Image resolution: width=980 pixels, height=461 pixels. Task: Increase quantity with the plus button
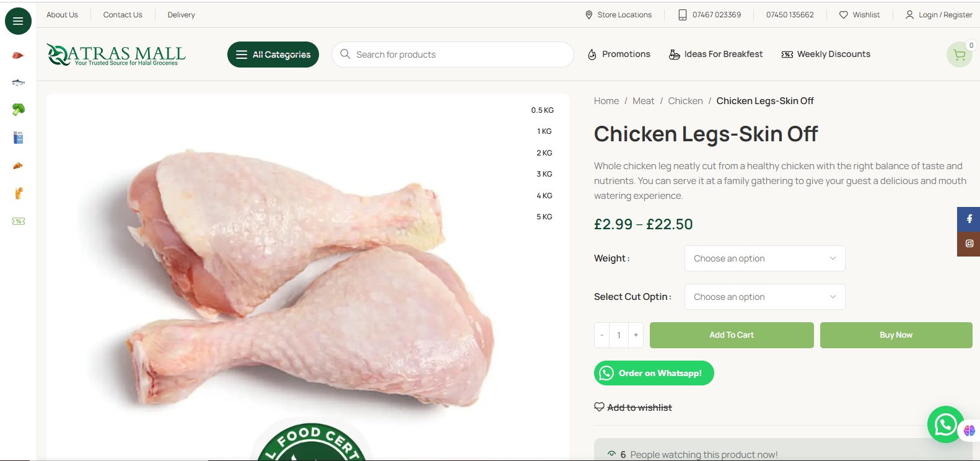click(x=636, y=335)
